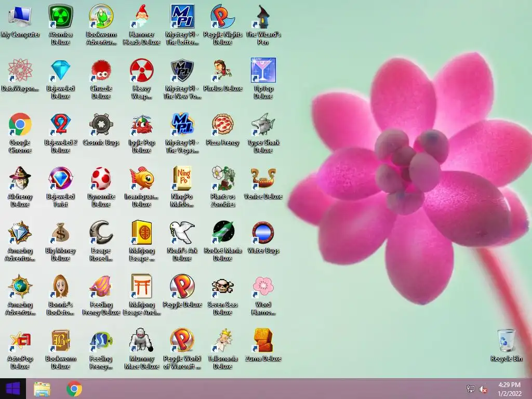Select the Word Harmony pink flower icon
The height and width of the screenshot is (399, 532).
click(x=263, y=286)
